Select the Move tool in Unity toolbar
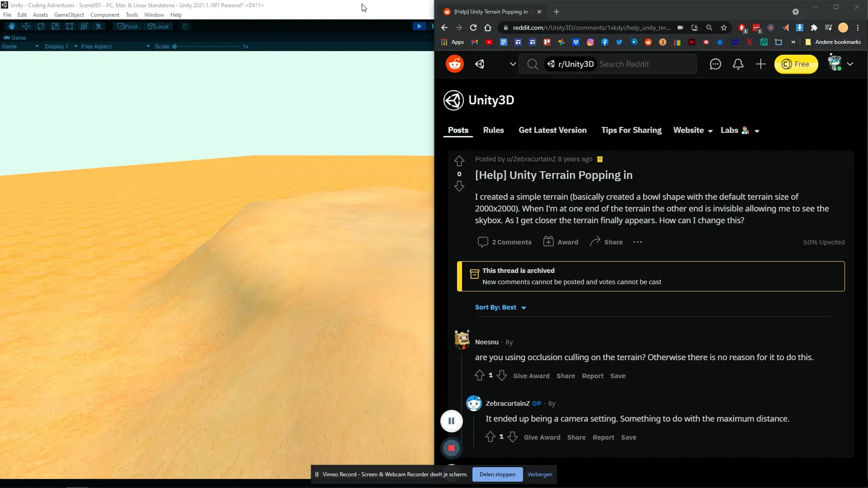 pos(26,26)
